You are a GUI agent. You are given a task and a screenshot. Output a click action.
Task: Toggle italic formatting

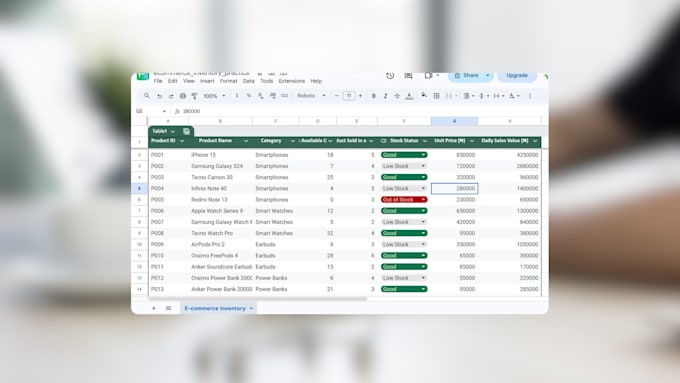pos(385,96)
